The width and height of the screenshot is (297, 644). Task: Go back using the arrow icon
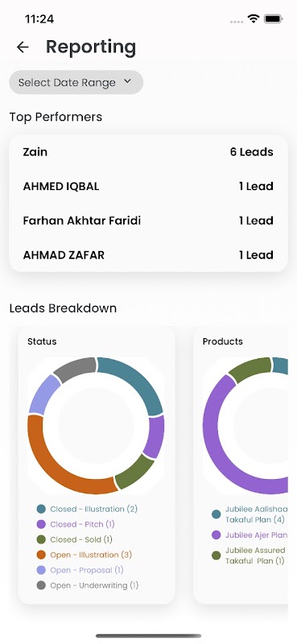(23, 47)
